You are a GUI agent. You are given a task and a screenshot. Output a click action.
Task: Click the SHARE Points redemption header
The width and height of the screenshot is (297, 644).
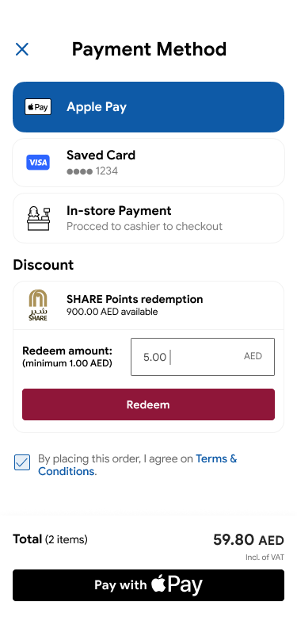pyautogui.click(x=135, y=299)
